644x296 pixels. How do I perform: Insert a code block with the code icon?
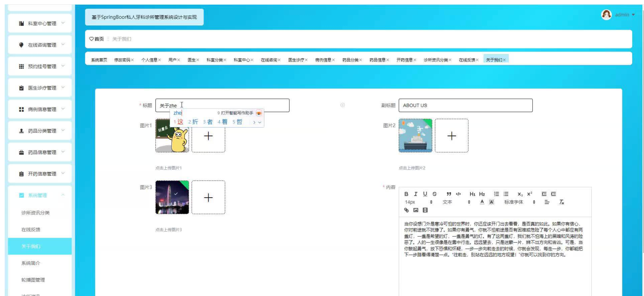point(458,194)
